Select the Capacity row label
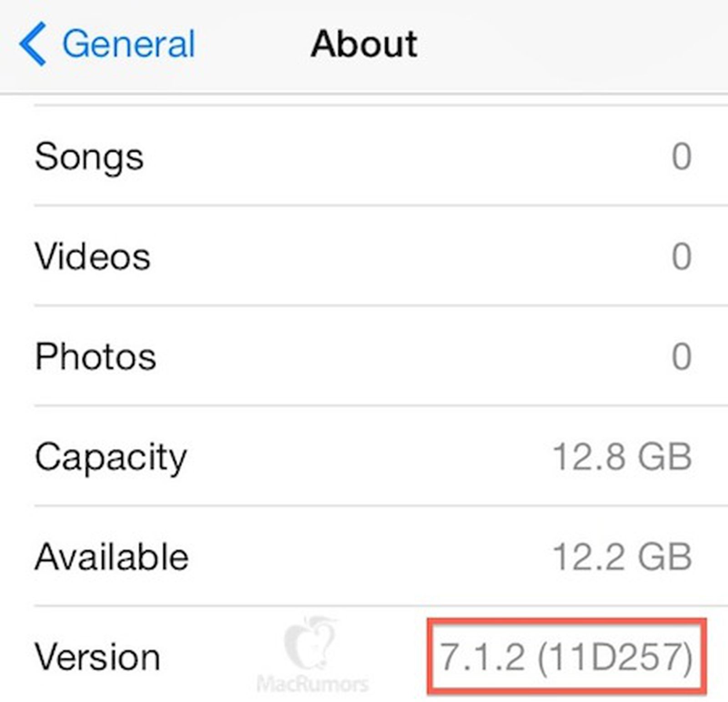This screenshot has height=702, width=728. (111, 458)
